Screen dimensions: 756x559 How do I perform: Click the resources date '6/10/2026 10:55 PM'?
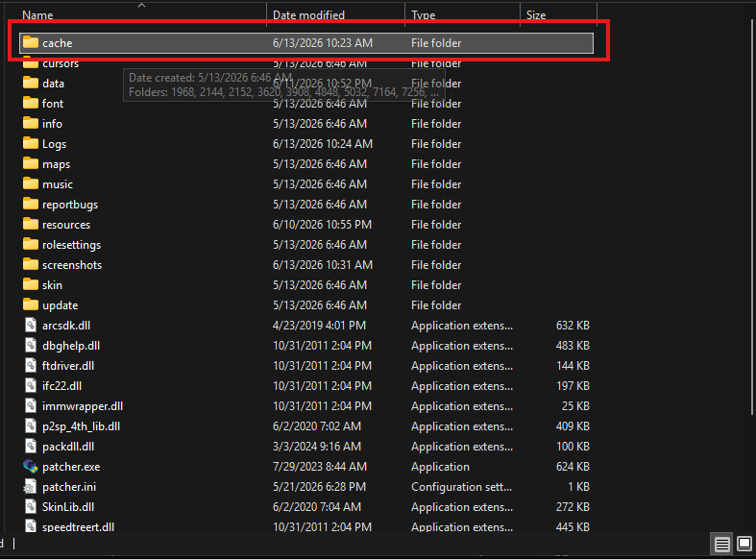[x=322, y=225]
